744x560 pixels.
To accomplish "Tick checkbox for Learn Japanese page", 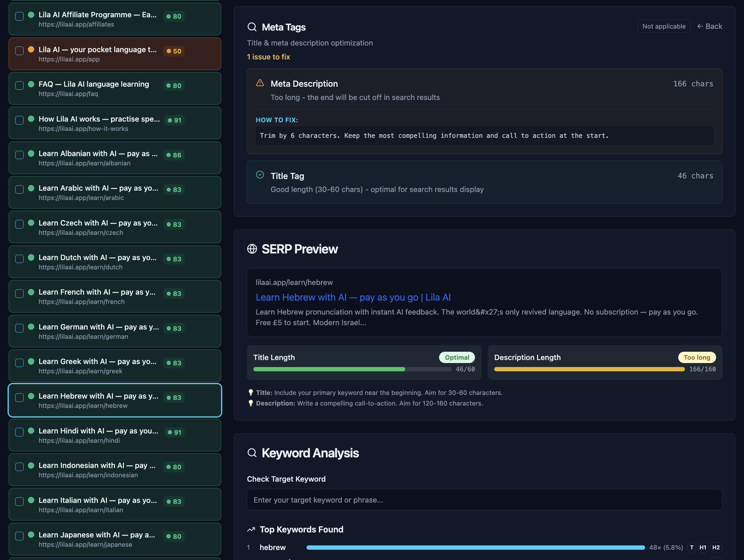I will [x=20, y=536].
